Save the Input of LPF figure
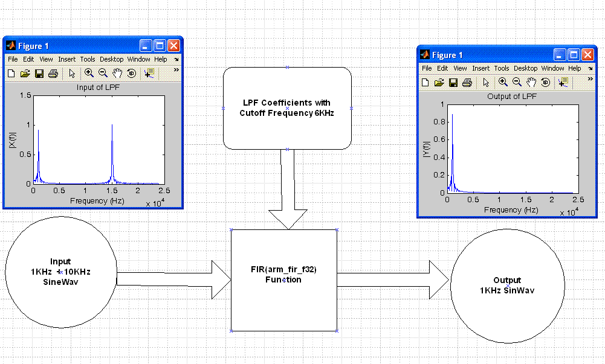 click(x=39, y=74)
